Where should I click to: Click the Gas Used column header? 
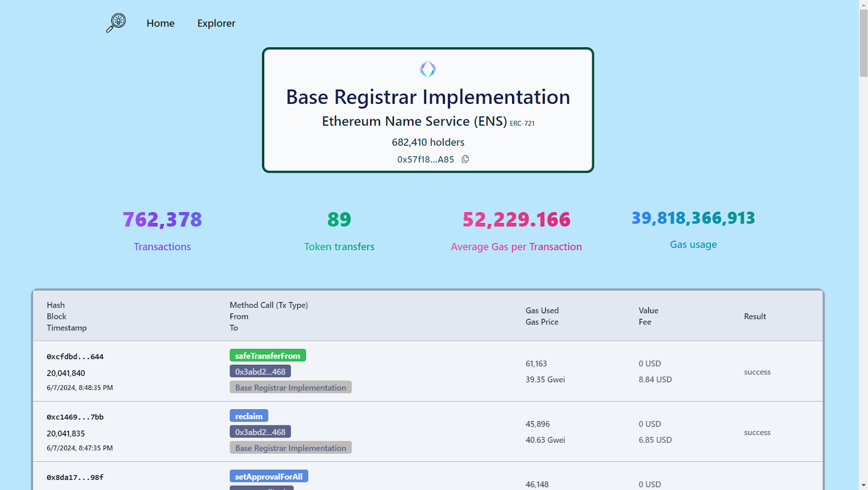(x=542, y=310)
